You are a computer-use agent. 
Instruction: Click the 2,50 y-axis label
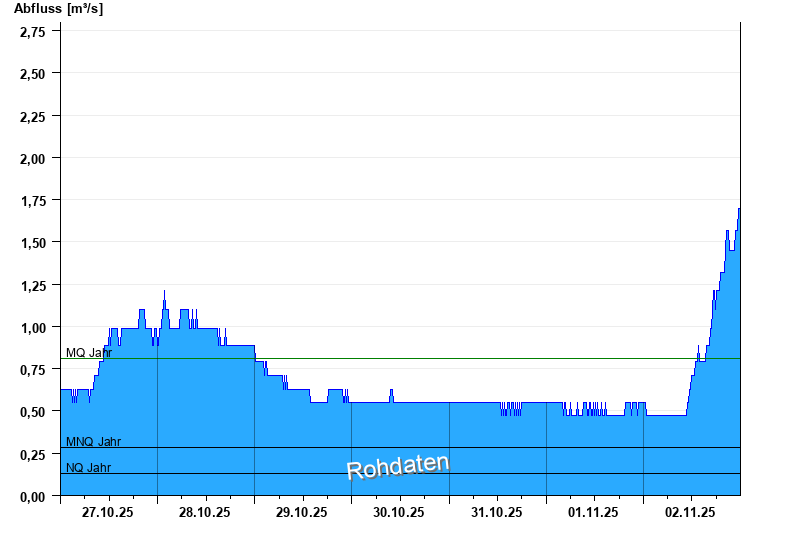(33, 74)
